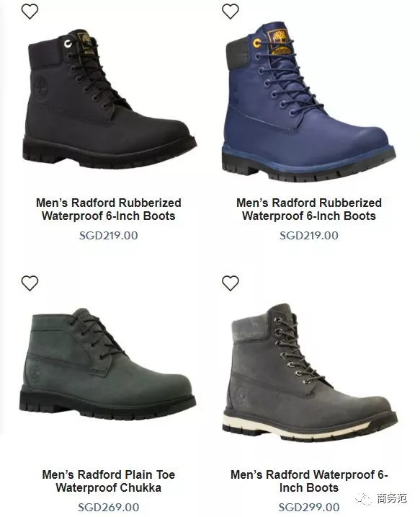Image resolution: width=420 pixels, height=517 pixels.
Task: Click the SGD299.00 grey boot price
Action: coord(309,507)
